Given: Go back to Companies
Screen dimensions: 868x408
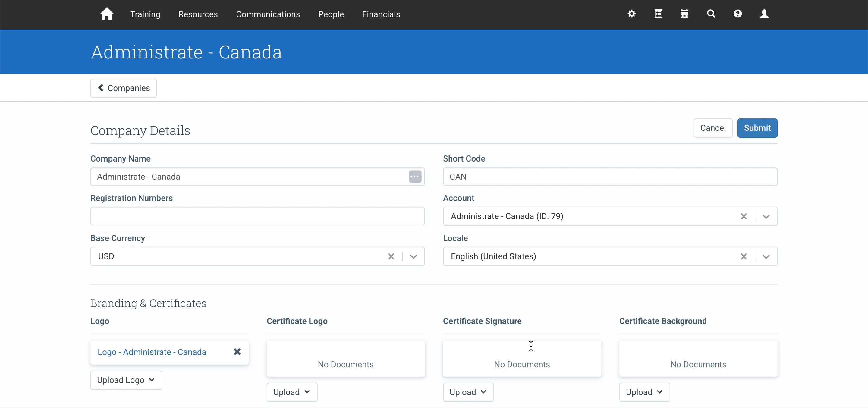Looking at the screenshot, I should point(123,88).
